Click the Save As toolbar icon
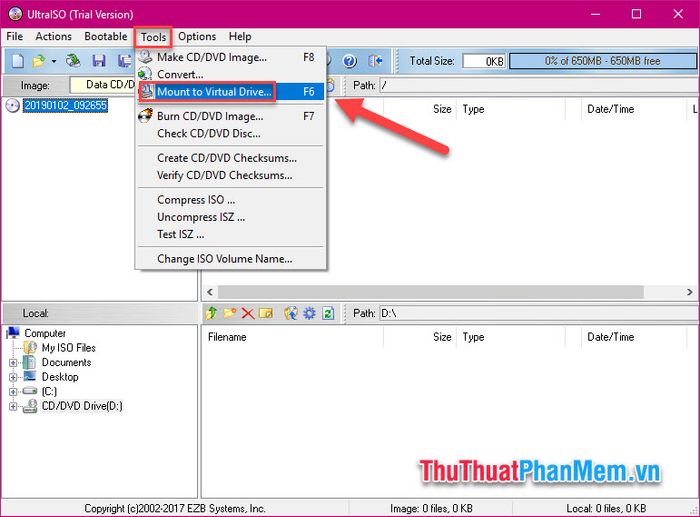This screenshot has height=517, width=700. coord(124,61)
